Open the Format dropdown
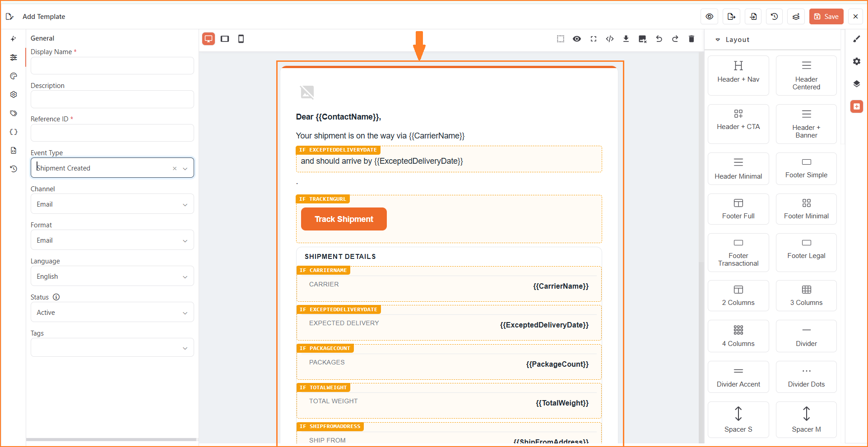This screenshot has width=868, height=447. tap(112, 240)
